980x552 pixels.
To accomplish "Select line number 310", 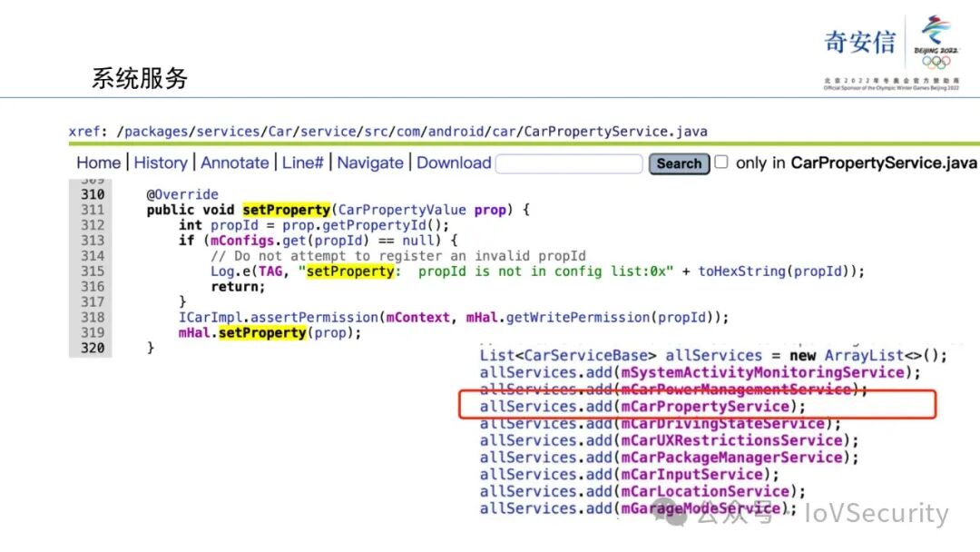I will [93, 194].
